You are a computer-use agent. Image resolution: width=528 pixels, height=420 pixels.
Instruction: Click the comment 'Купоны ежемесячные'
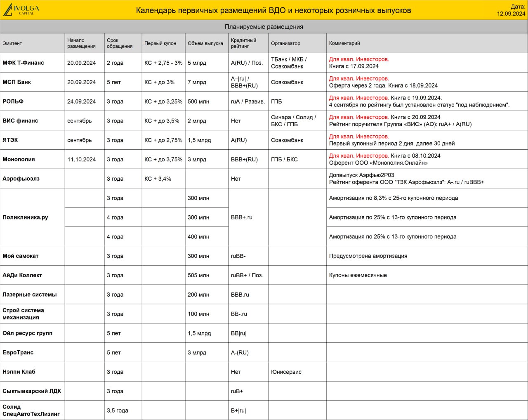click(358, 275)
